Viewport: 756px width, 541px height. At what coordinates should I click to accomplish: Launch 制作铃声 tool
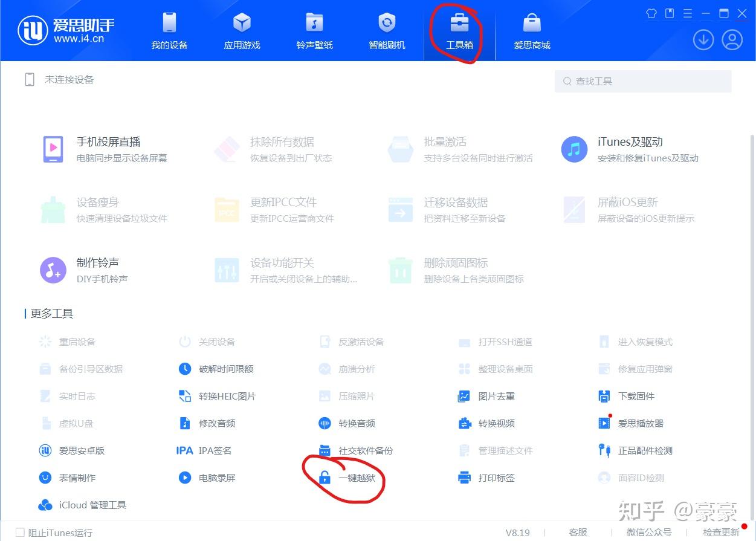point(83,270)
